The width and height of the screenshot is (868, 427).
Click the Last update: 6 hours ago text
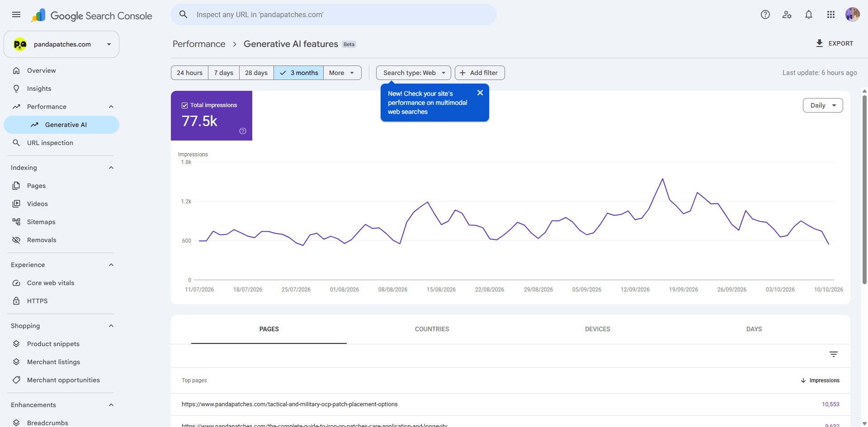(x=820, y=73)
